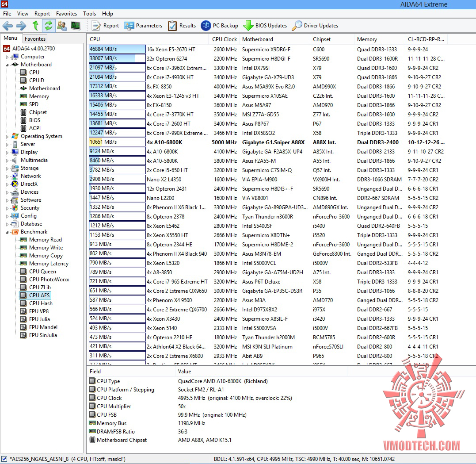
Task: Go back with the left arrow icon
Action: click(8, 26)
